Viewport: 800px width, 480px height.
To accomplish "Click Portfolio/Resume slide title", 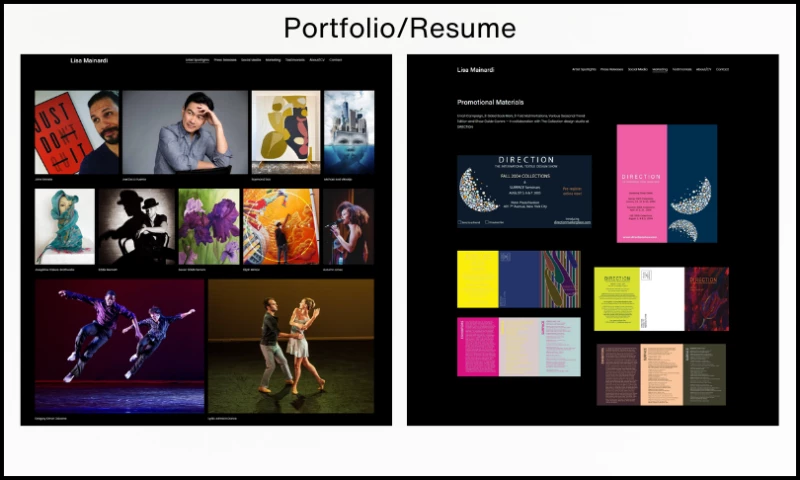I will coord(400,28).
